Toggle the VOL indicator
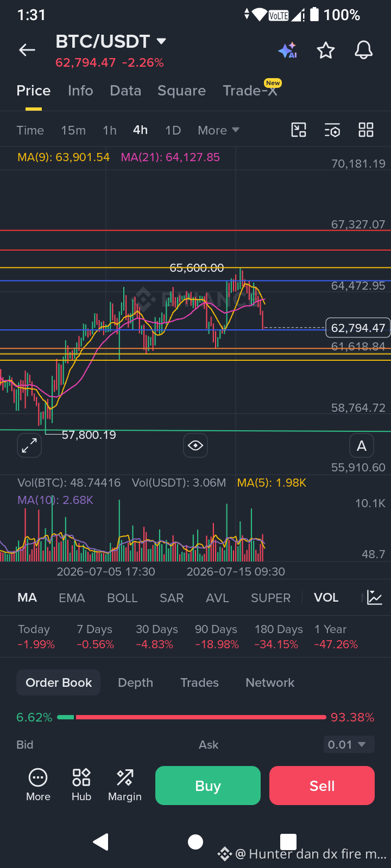The image size is (391, 868). click(326, 598)
